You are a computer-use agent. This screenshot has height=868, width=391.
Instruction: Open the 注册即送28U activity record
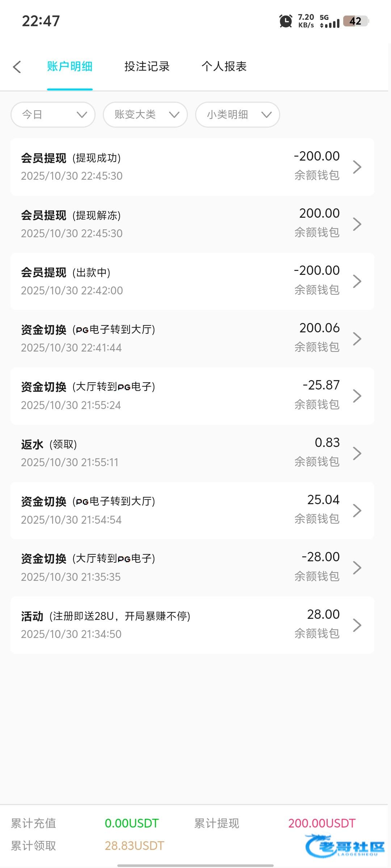point(192,625)
